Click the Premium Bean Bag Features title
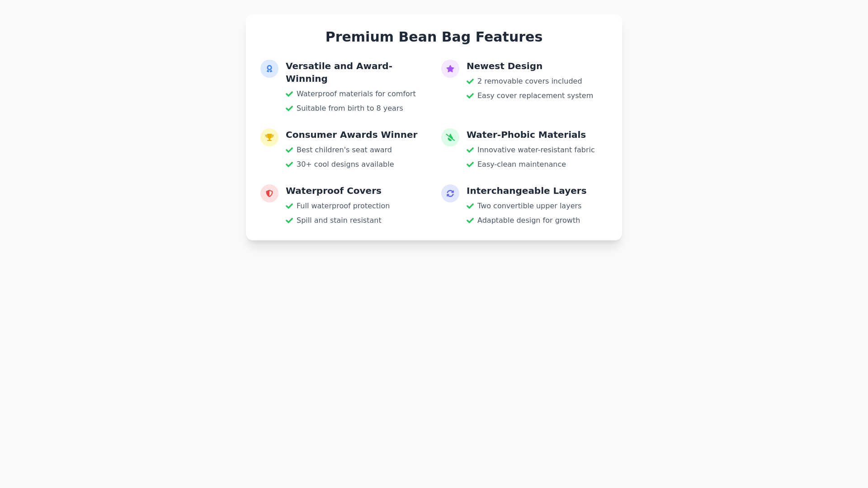The height and width of the screenshot is (488, 868). (x=434, y=37)
